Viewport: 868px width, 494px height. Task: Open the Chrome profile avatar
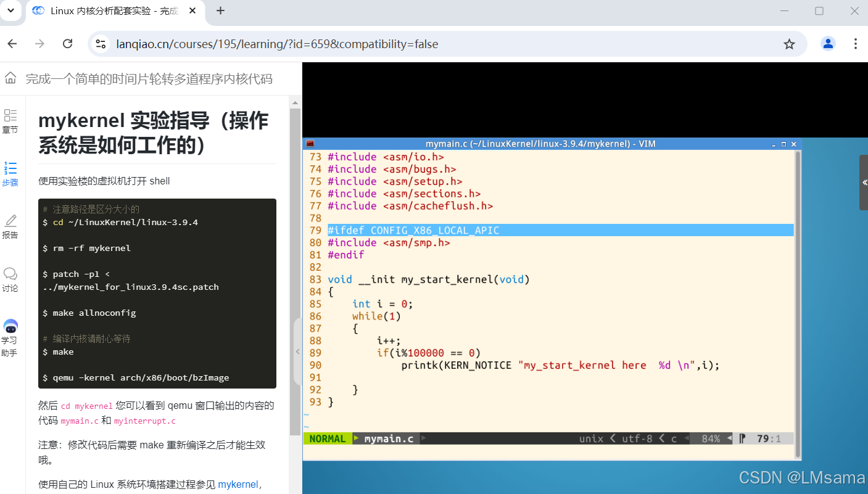828,44
